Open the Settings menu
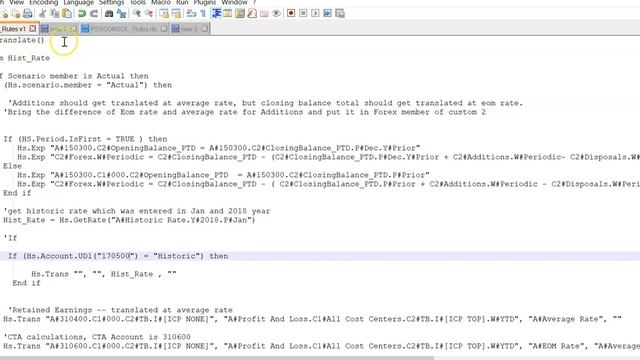The width and height of the screenshot is (640, 360). point(111,2)
